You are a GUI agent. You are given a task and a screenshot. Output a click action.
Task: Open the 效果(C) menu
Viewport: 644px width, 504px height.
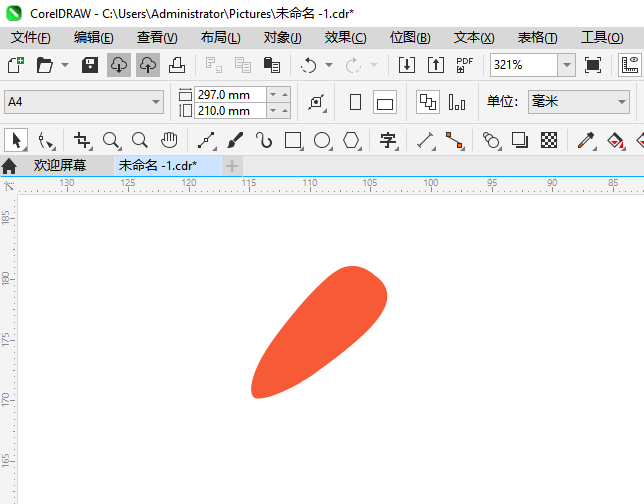(x=345, y=38)
